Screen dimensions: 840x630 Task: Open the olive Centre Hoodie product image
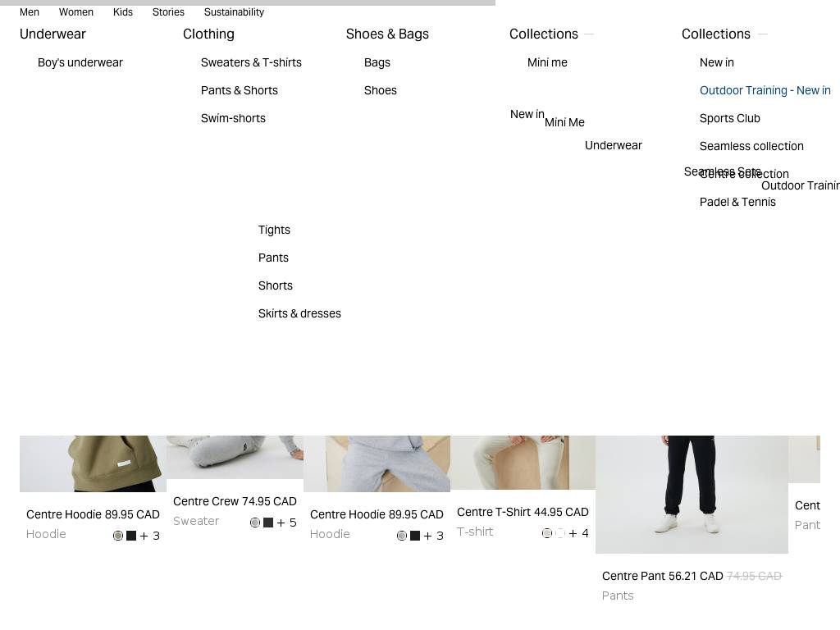[94, 464]
